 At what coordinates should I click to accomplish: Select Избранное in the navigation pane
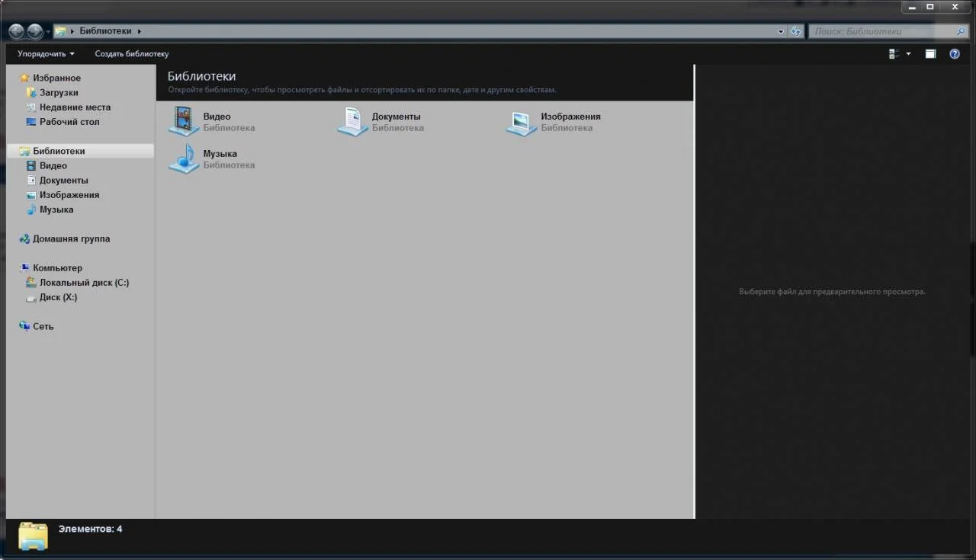click(50, 78)
